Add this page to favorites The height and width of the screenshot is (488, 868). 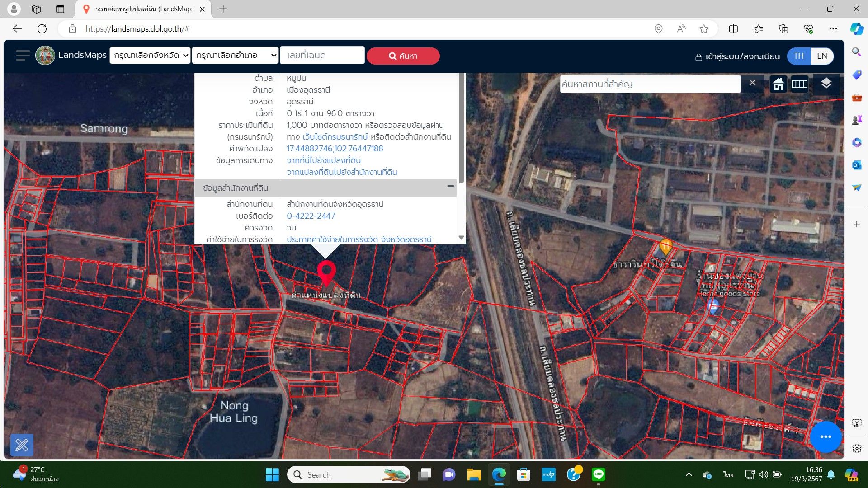tap(704, 29)
